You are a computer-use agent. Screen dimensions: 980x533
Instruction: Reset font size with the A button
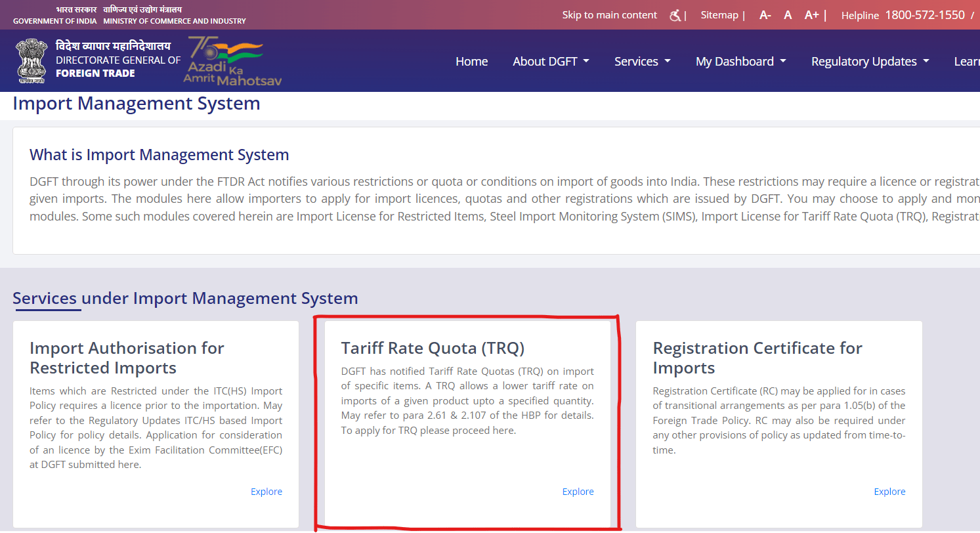[788, 15]
